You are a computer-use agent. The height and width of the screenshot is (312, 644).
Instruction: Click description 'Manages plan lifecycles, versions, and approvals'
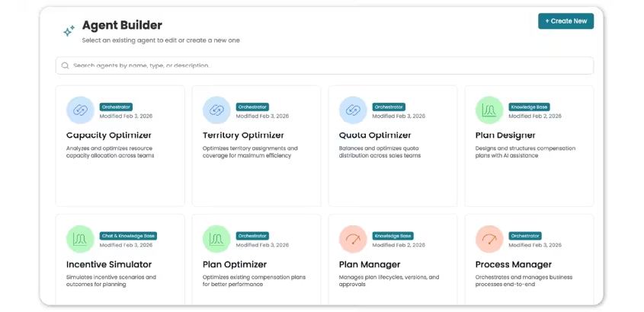389,281
